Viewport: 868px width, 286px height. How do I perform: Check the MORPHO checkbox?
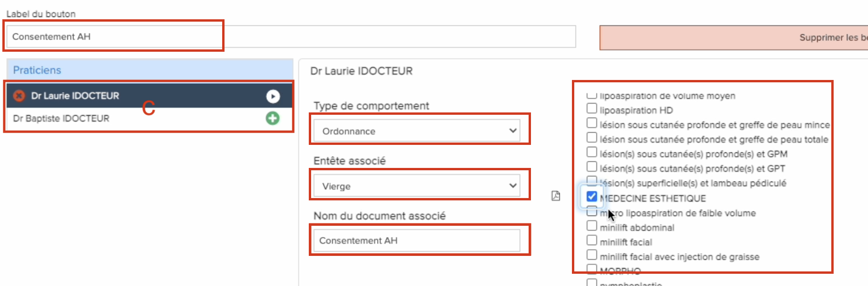tap(592, 270)
